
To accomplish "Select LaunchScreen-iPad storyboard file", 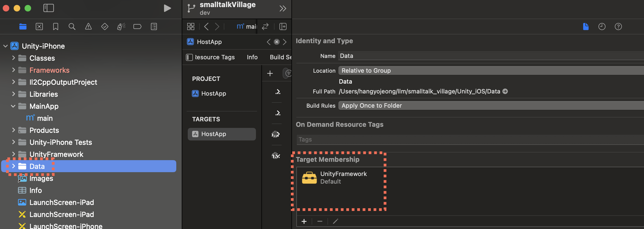I will point(56,214).
